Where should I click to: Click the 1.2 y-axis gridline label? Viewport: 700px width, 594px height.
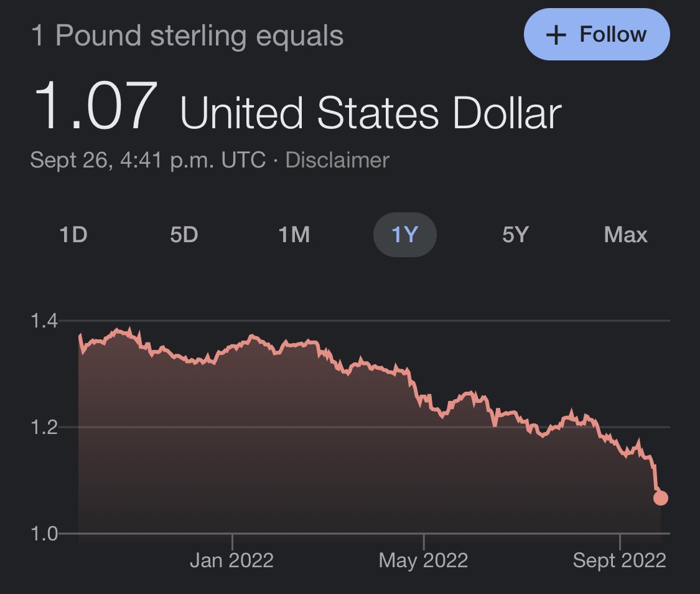click(44, 428)
